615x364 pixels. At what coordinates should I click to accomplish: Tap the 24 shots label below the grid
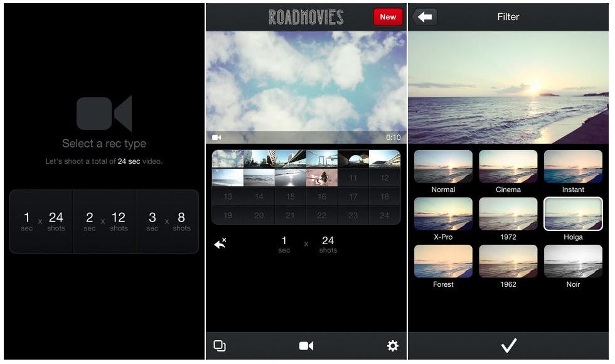click(328, 244)
